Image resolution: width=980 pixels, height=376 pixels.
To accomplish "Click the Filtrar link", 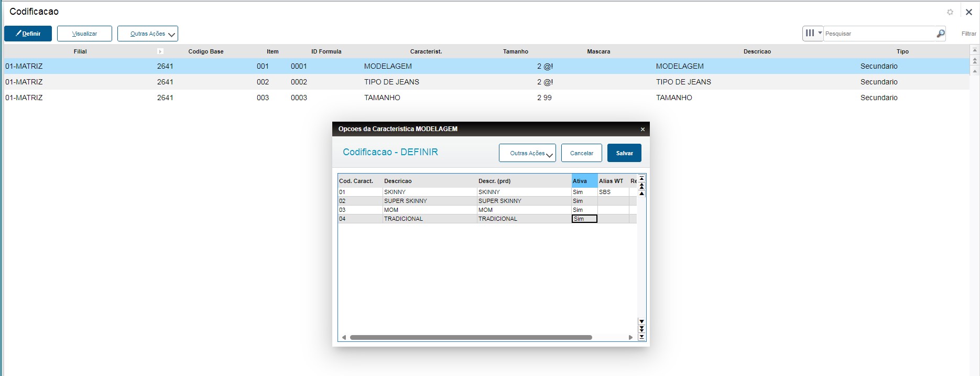I will [x=968, y=34].
